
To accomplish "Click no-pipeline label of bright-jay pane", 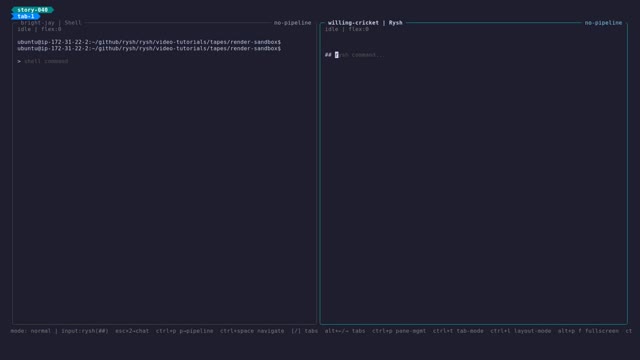I will coord(292,23).
